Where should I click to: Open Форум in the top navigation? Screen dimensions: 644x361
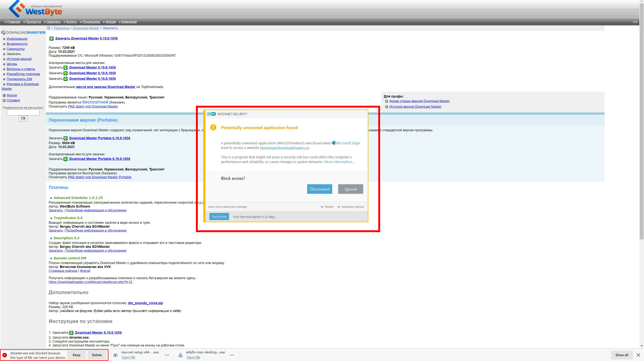point(110,22)
